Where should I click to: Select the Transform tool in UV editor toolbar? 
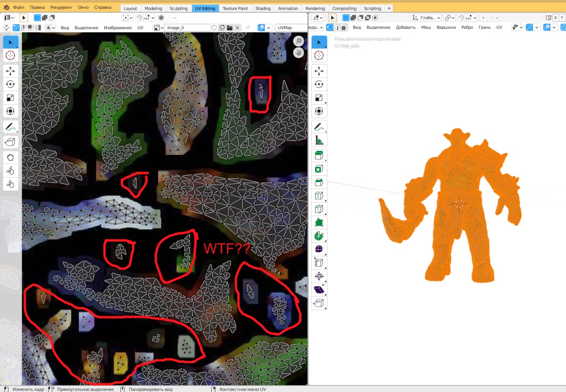pyautogui.click(x=10, y=111)
